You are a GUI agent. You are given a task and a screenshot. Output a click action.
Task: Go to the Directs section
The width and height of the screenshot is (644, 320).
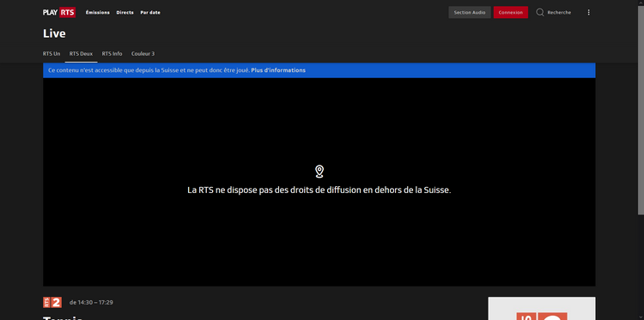pyautogui.click(x=125, y=12)
